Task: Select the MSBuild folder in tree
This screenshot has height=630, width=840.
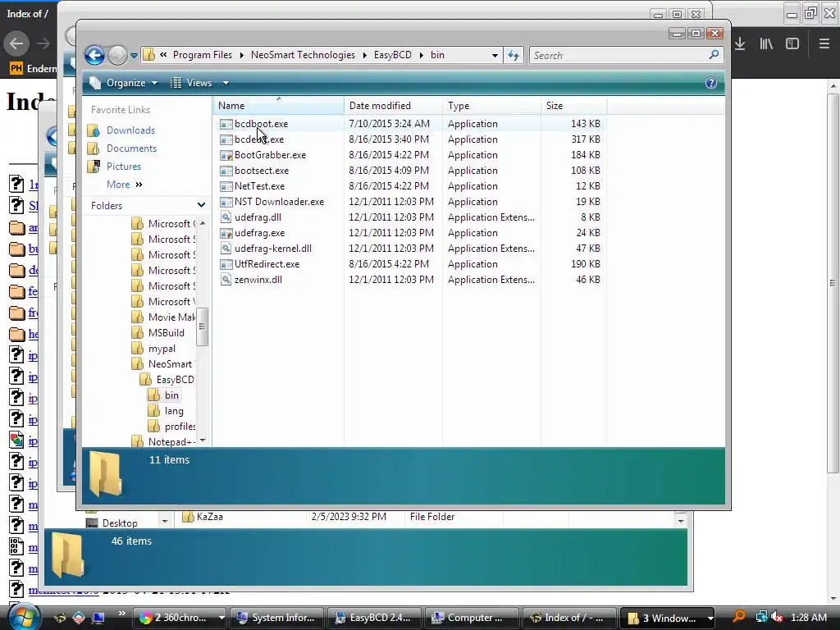Action: point(166,333)
